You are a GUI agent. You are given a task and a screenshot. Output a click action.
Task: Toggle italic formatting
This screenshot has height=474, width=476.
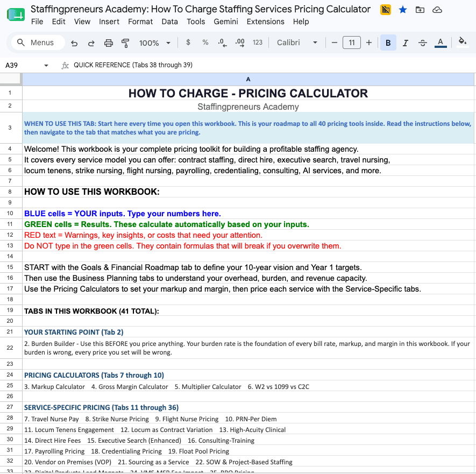[405, 43]
